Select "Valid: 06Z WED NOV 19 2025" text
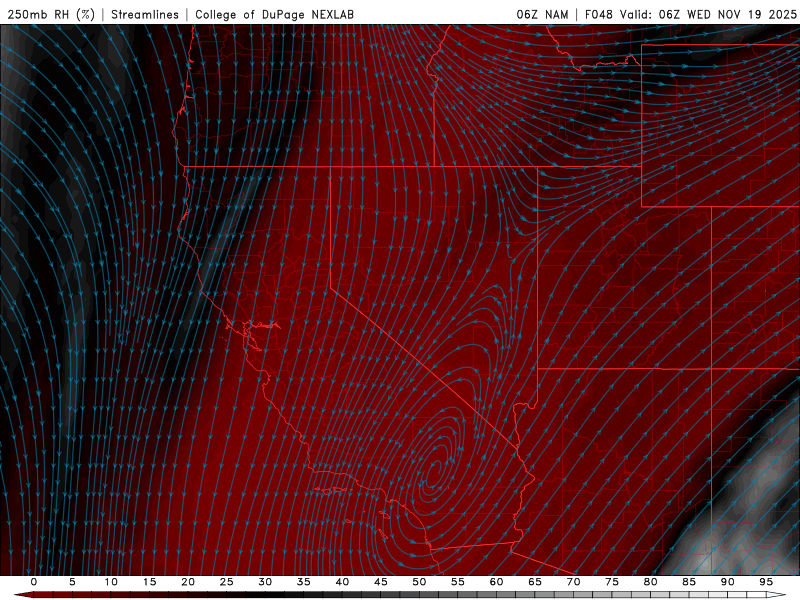This screenshot has height=600, width=800. point(708,14)
